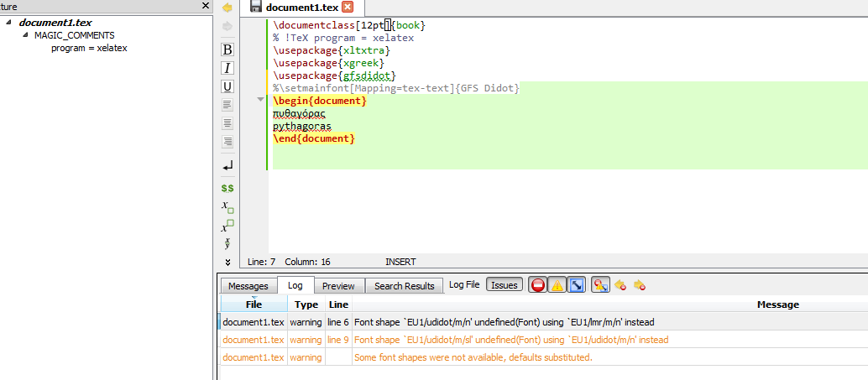
Task: Select the document1.tex editor tab
Action: point(303,8)
